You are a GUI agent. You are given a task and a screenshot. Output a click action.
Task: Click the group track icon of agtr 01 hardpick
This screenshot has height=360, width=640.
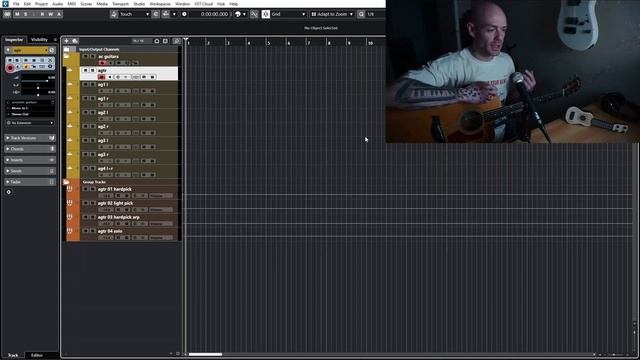coord(70,189)
